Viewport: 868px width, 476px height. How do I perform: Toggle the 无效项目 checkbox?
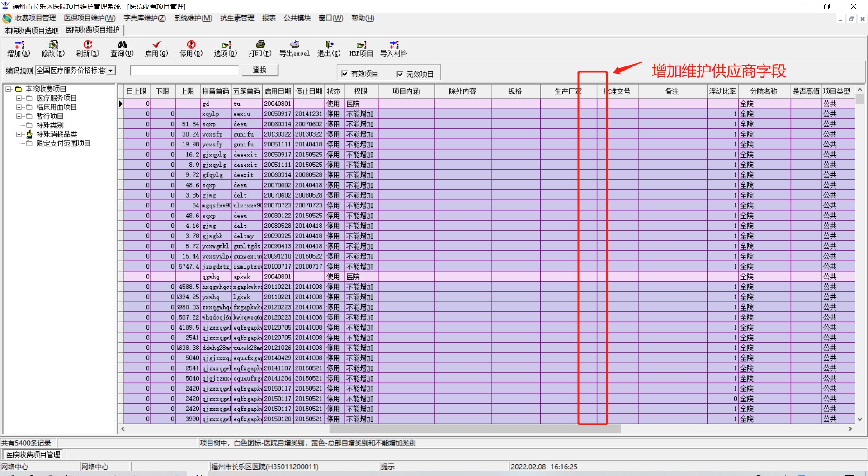tap(400, 74)
